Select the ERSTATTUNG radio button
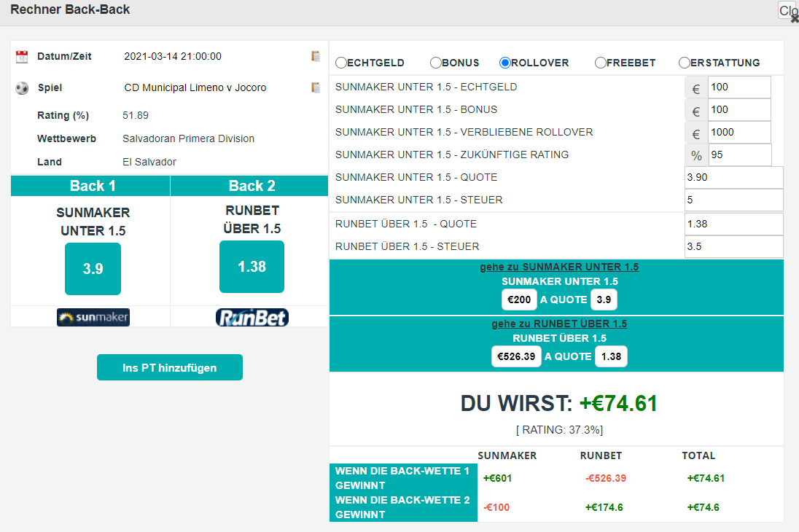This screenshot has height=532, width=799. coord(685,63)
